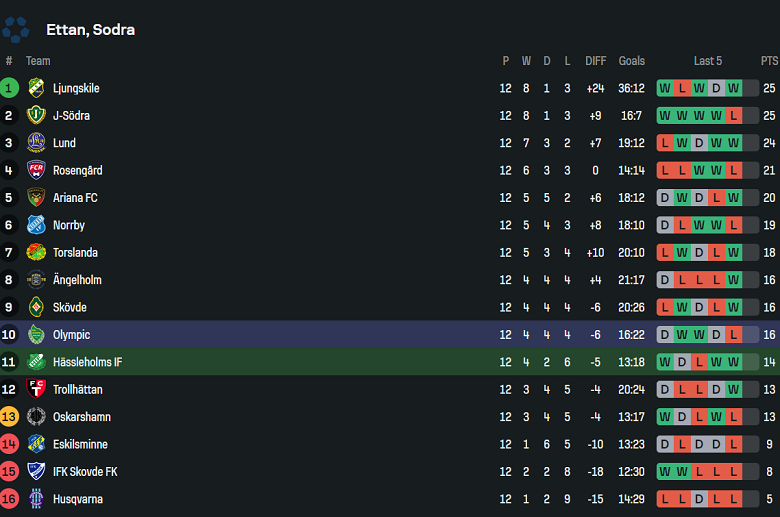Click Eskilsminne's red position 14 badge
This screenshot has height=517, width=780.
pyautogui.click(x=9, y=444)
